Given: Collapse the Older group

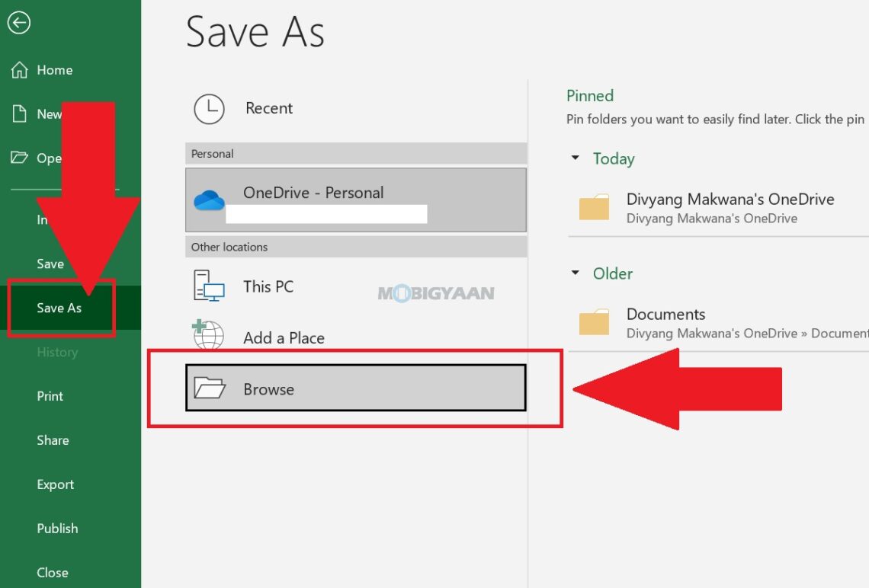Looking at the screenshot, I should coord(576,273).
